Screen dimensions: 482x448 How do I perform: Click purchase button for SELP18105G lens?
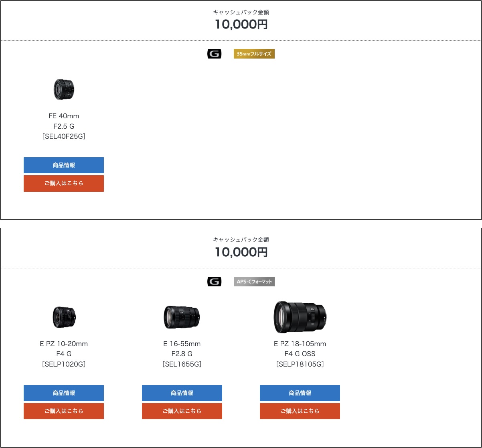pyautogui.click(x=300, y=411)
